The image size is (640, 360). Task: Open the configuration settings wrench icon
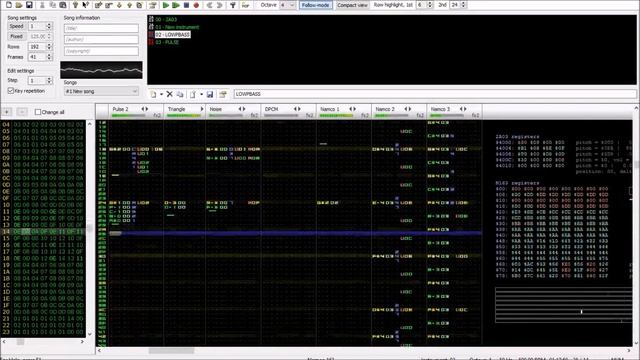[233, 5]
